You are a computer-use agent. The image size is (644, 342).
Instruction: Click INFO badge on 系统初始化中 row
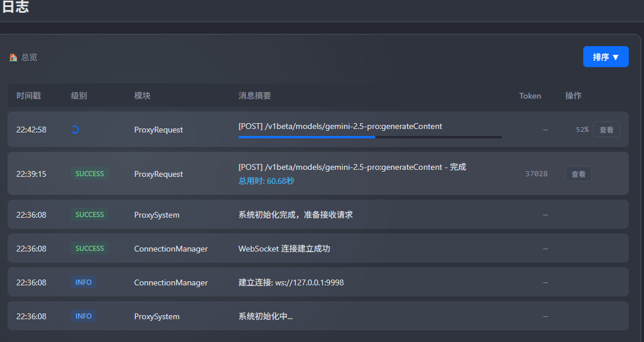(83, 316)
